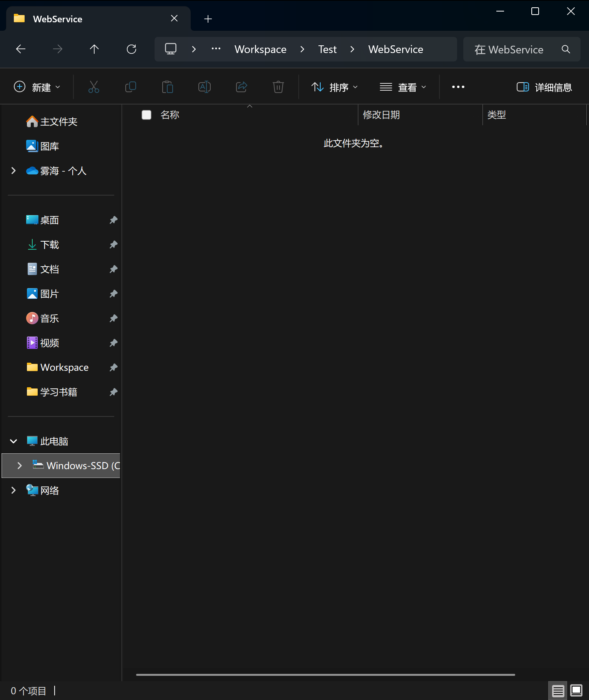
Task: Click the pin icon next to 音乐
Action: click(113, 318)
